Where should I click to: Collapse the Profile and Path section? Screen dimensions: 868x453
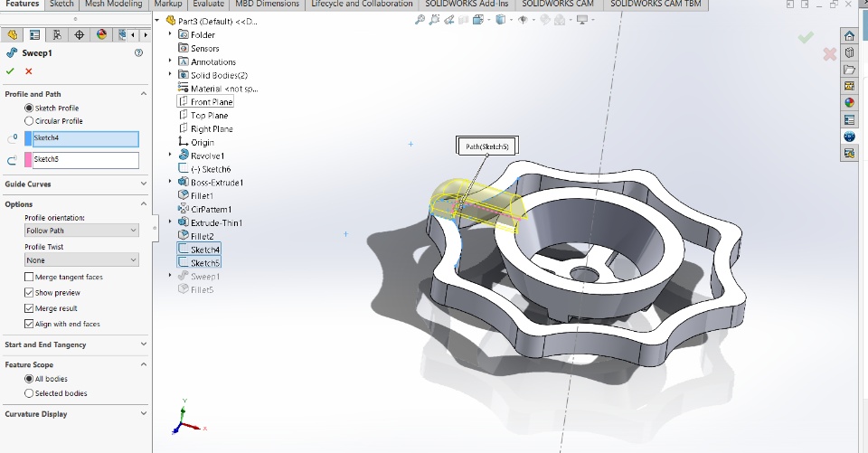(x=144, y=94)
